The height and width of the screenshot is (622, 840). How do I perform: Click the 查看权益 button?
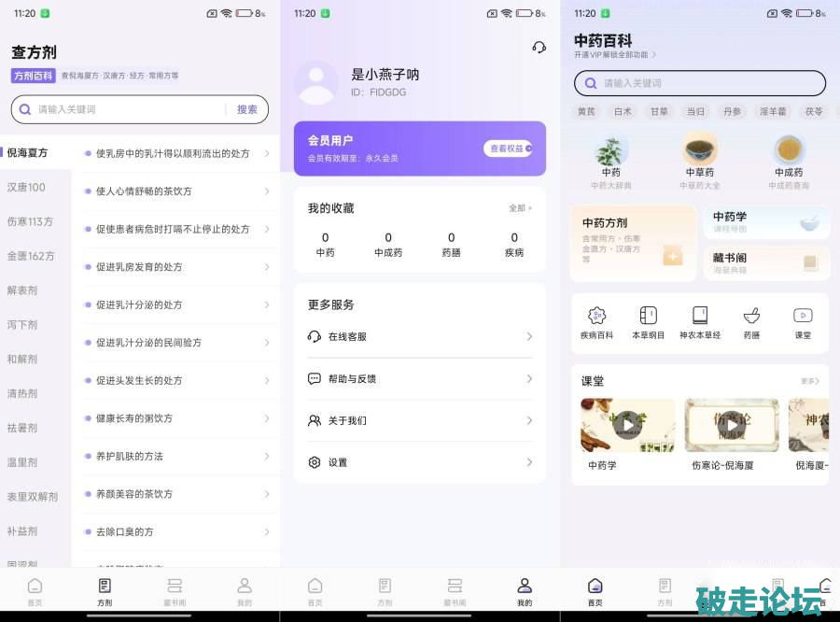pyautogui.click(x=508, y=148)
